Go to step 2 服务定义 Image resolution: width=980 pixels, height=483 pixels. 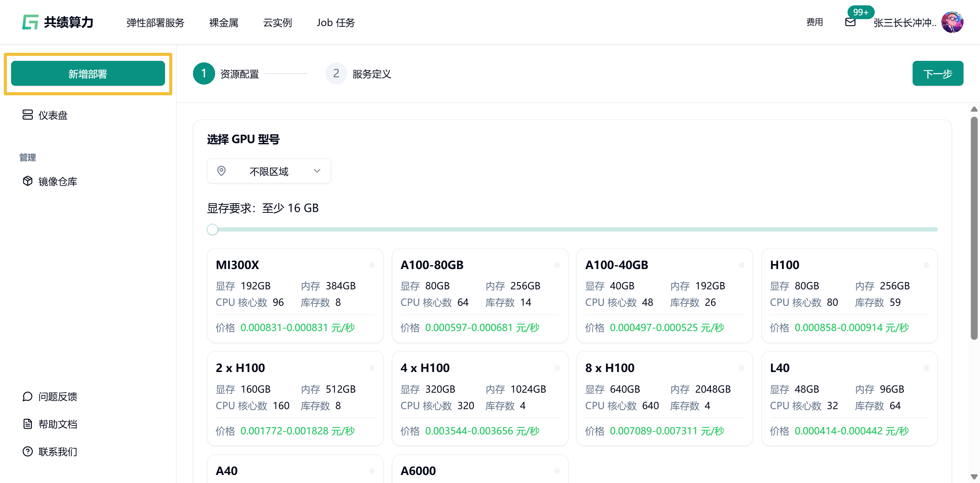[x=358, y=73]
